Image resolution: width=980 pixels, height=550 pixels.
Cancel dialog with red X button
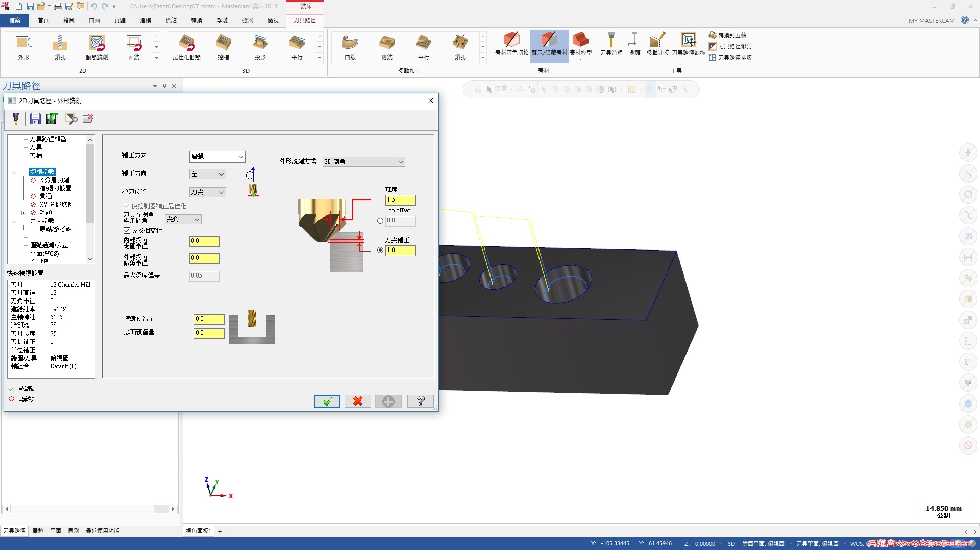[x=358, y=402]
